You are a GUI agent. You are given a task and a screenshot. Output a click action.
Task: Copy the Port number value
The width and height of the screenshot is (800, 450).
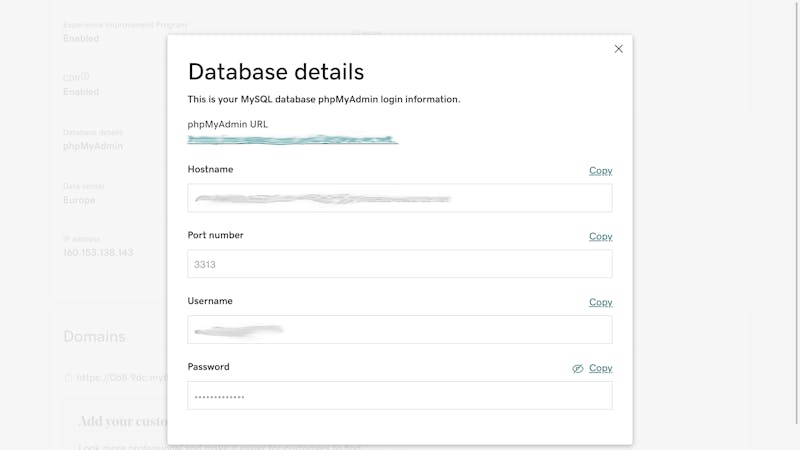point(601,236)
